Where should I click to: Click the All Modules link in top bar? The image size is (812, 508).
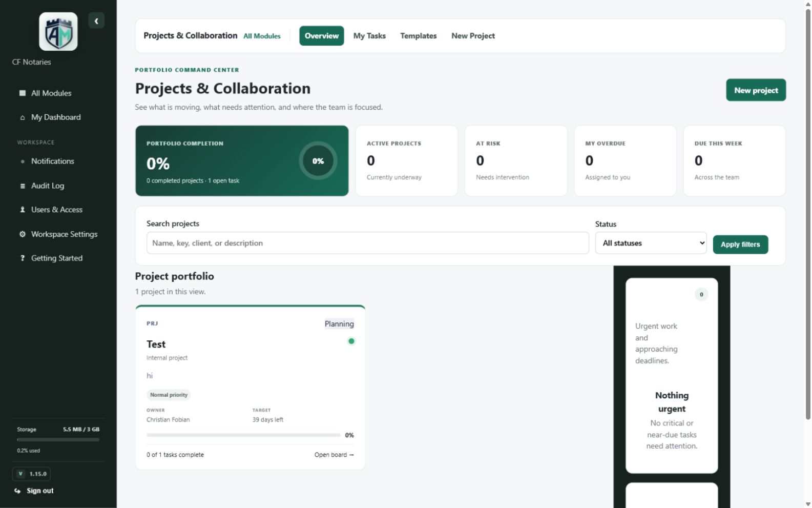tap(262, 36)
